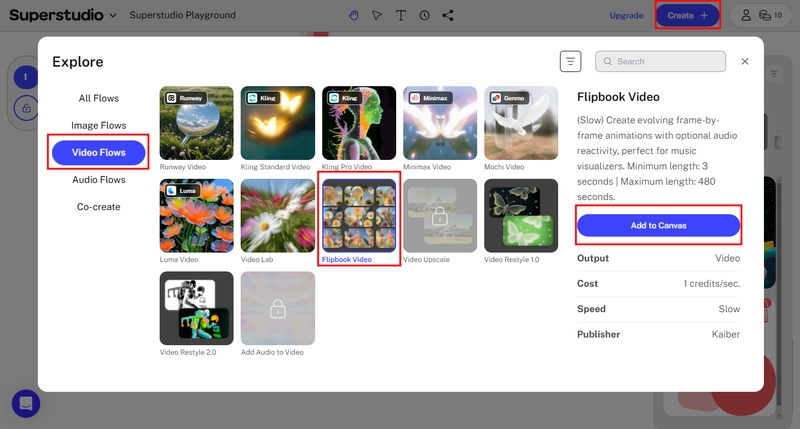Expand the Superstudio dropdown chevron
This screenshot has height=429, width=800.
point(113,15)
